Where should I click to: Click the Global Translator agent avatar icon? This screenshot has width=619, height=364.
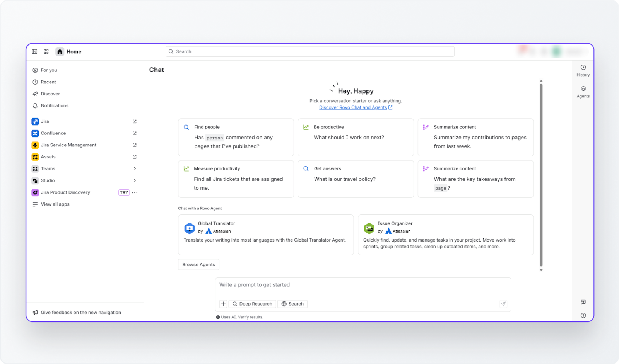point(189,228)
